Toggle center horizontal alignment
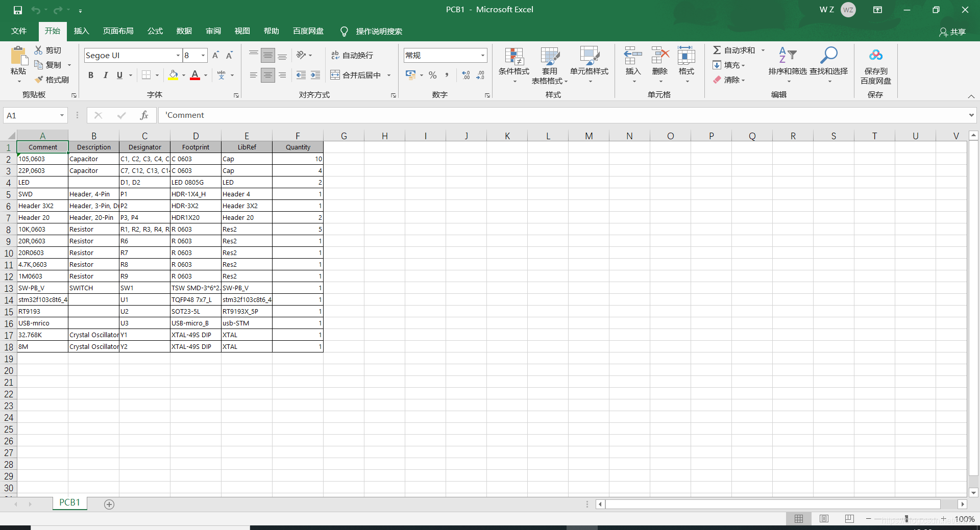This screenshot has width=980, height=530. pos(268,75)
